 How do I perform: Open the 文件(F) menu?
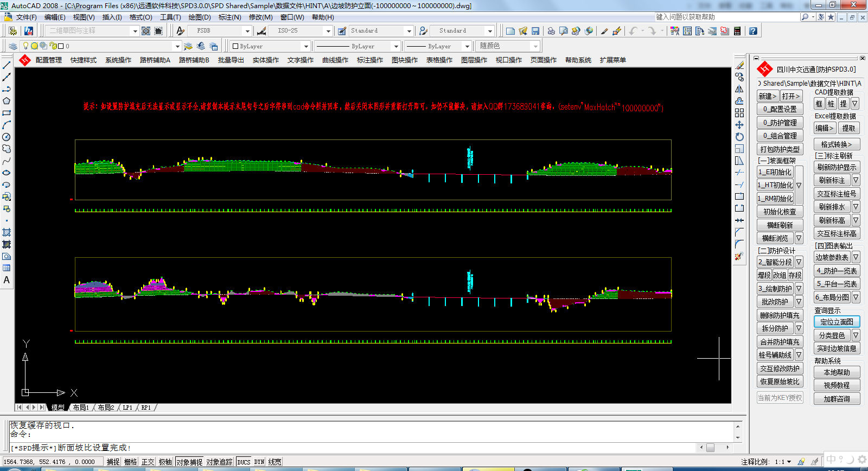(26, 17)
